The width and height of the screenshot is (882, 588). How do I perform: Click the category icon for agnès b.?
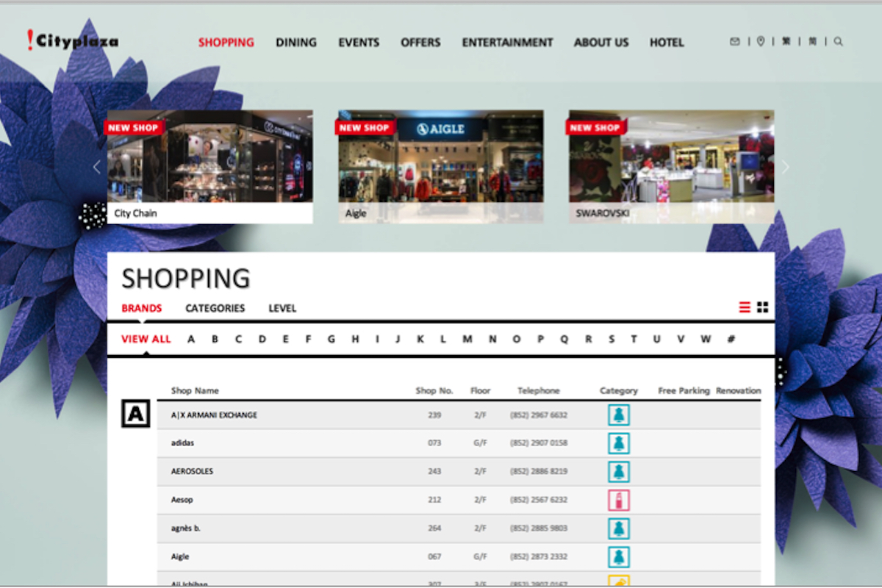tap(618, 528)
